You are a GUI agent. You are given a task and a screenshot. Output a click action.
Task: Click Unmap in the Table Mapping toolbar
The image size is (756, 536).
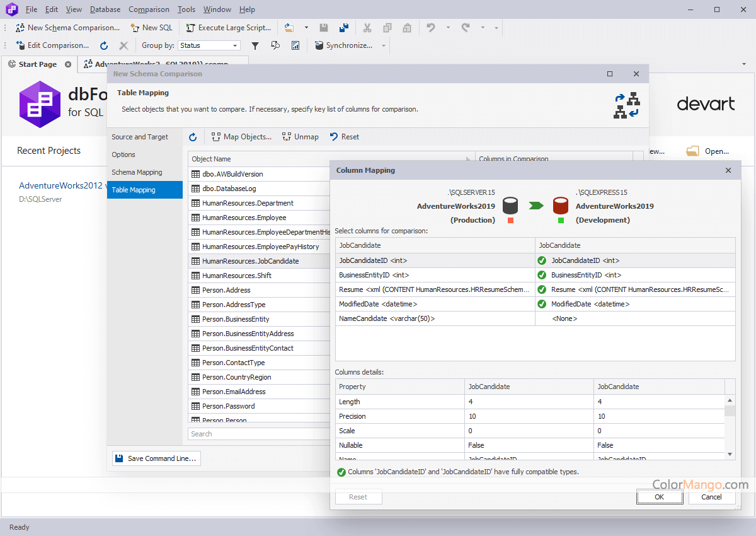pyautogui.click(x=300, y=137)
